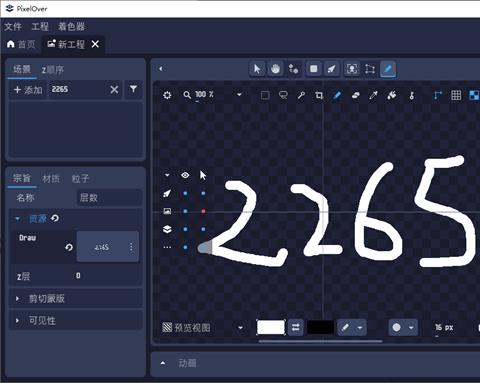This screenshot has height=383, width=480.
Task: Toggle layer visibility eye icon
Action: click(x=185, y=175)
